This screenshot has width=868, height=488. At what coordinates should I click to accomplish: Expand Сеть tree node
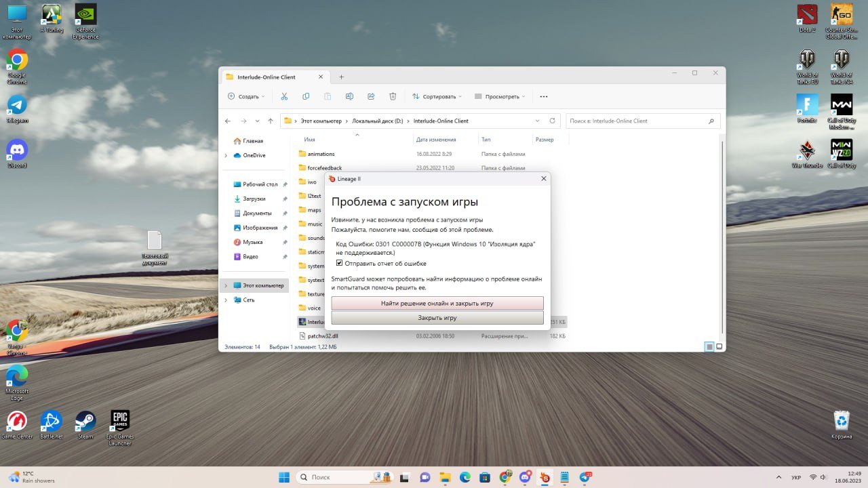point(226,300)
